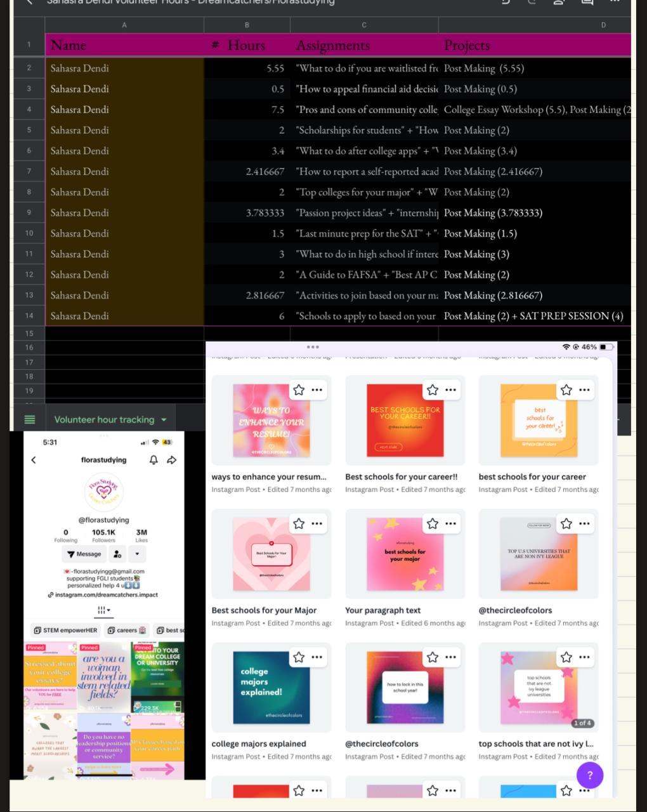Viewport: 647px width, 812px height.
Task: Open more options for orange "best schools for your career"
Action: click(584, 390)
